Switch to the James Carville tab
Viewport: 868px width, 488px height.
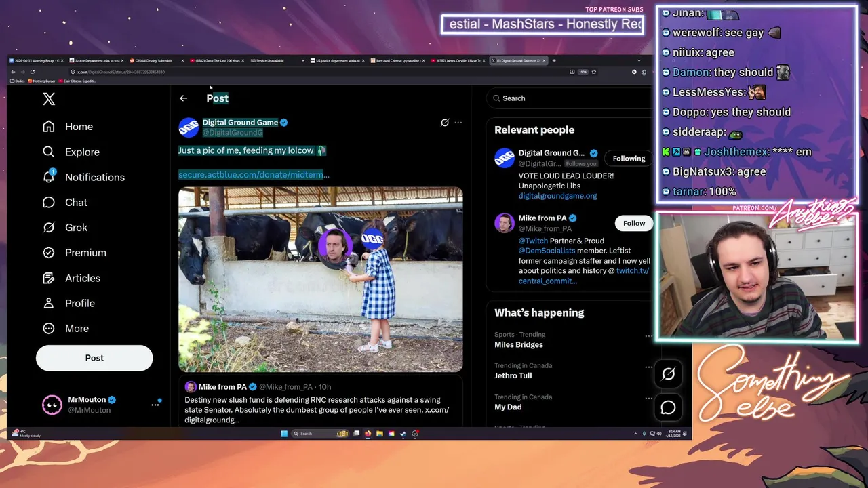pyautogui.click(x=457, y=60)
